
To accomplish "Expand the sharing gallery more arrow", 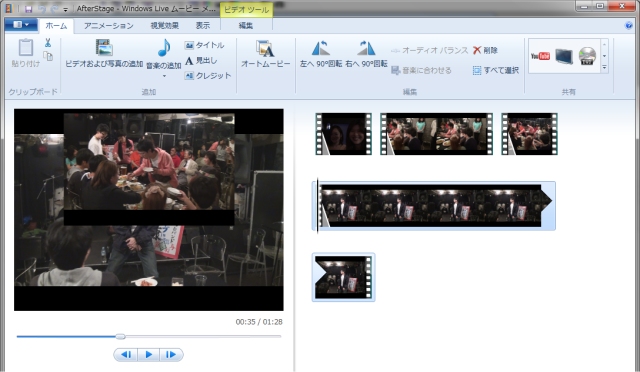I will 604,67.
